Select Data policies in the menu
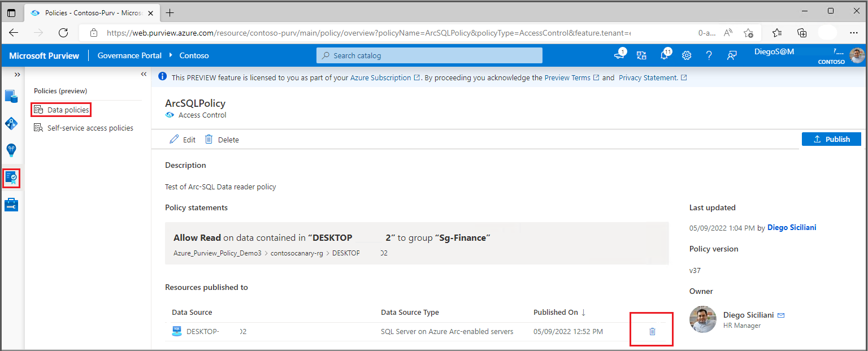 click(62, 110)
